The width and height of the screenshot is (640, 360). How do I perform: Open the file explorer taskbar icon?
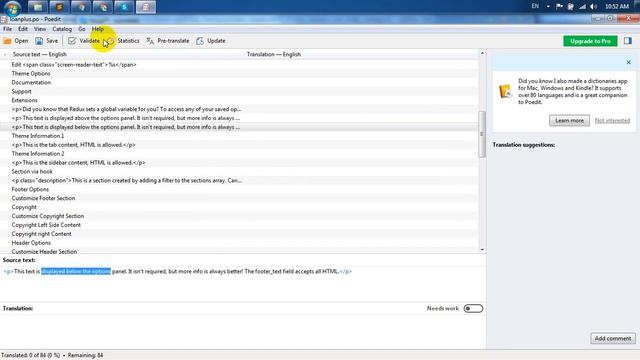tap(38, 7)
